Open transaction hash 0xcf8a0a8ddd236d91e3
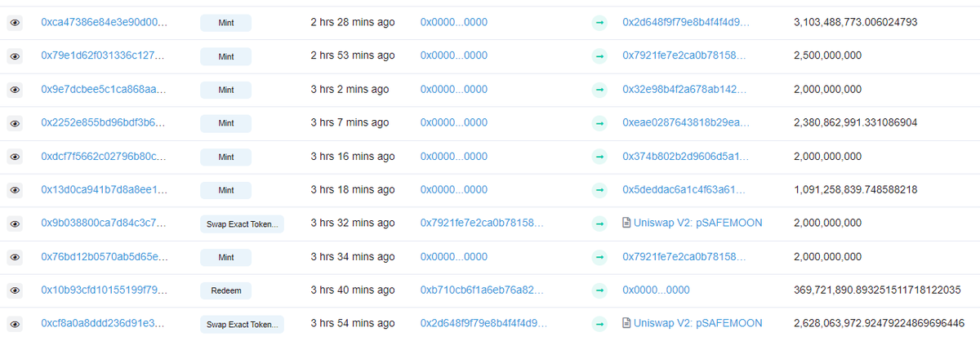This screenshot has height=341, width=980. coord(104,323)
